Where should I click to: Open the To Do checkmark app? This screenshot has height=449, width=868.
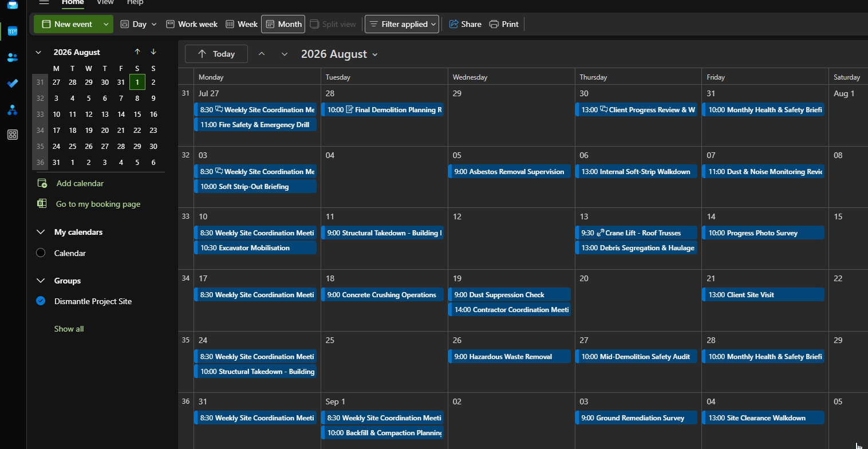click(x=13, y=84)
